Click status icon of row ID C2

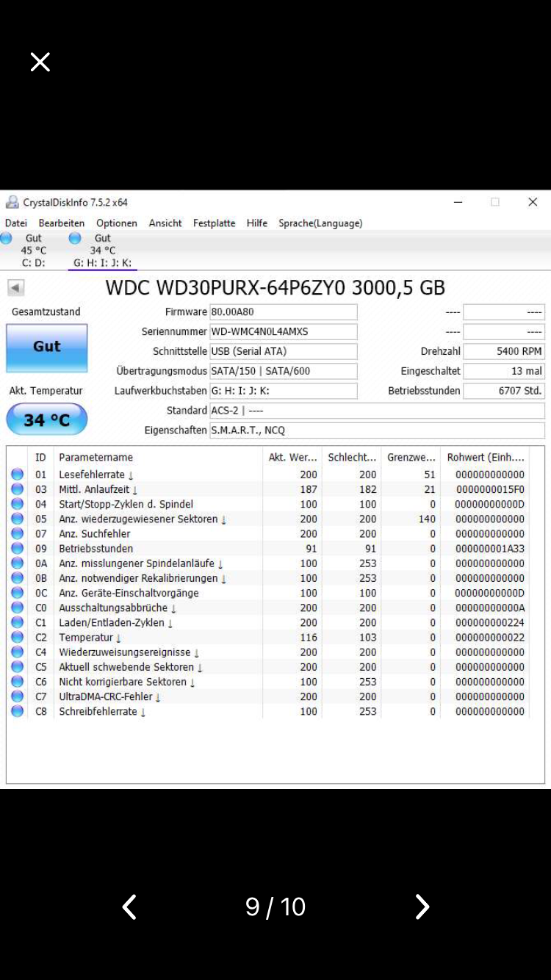pos(17,638)
